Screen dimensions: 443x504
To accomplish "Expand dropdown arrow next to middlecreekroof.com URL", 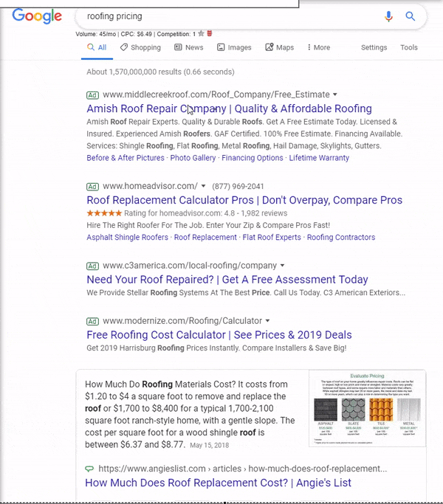I will pyautogui.click(x=335, y=94).
